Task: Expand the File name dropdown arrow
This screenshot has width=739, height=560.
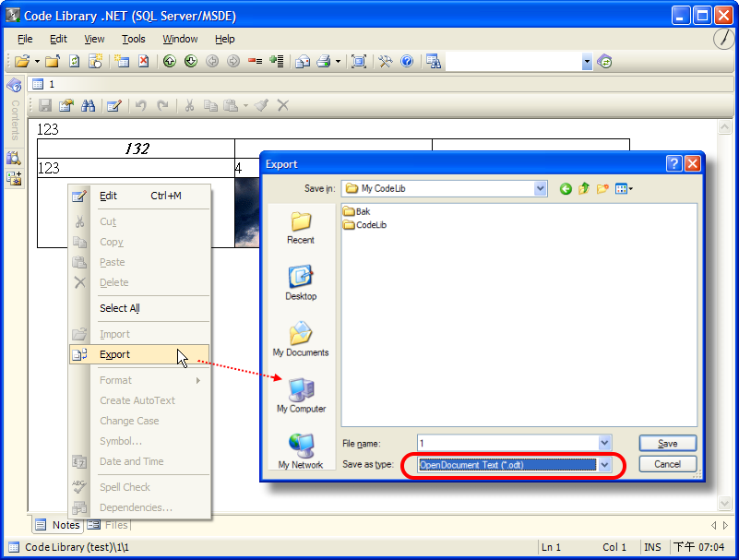Action: [604, 443]
